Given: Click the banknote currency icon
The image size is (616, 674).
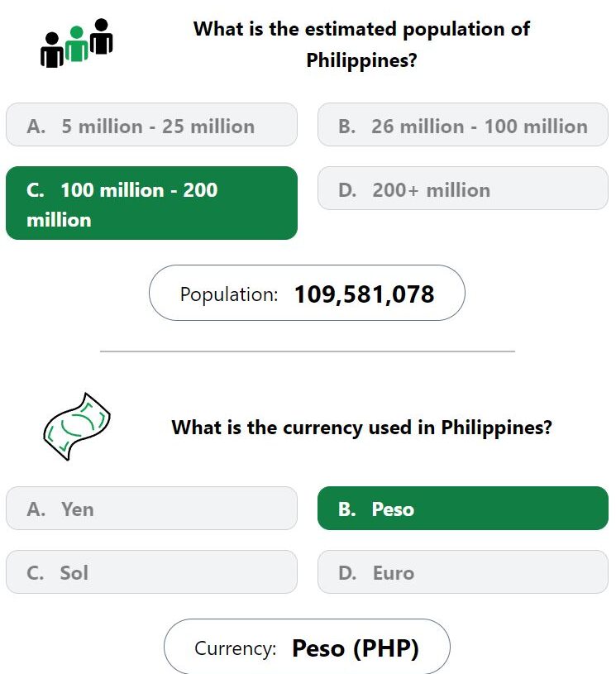Looking at the screenshot, I should (77, 427).
